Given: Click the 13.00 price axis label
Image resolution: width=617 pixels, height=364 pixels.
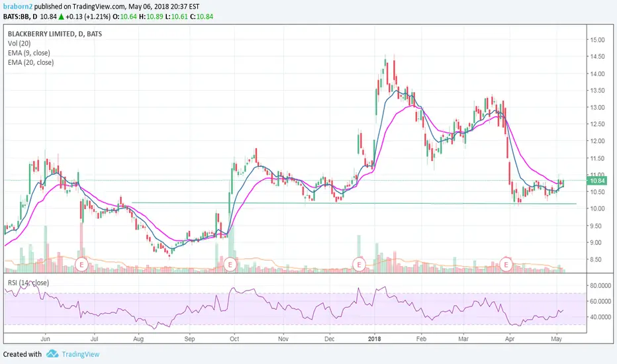Looking at the screenshot, I should point(597,107).
